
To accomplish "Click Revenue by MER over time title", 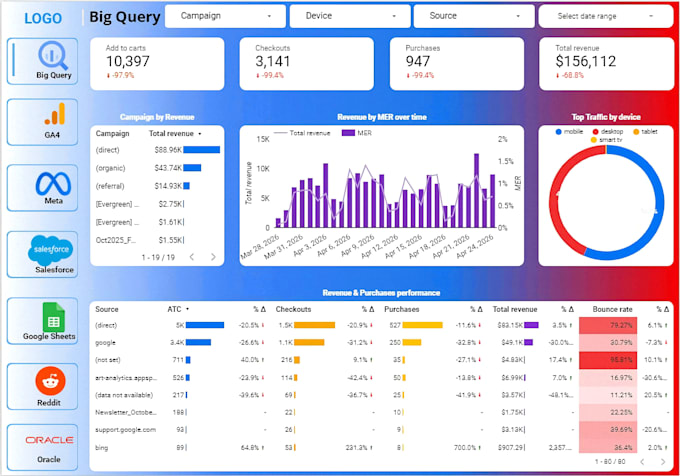I will (x=382, y=117).
